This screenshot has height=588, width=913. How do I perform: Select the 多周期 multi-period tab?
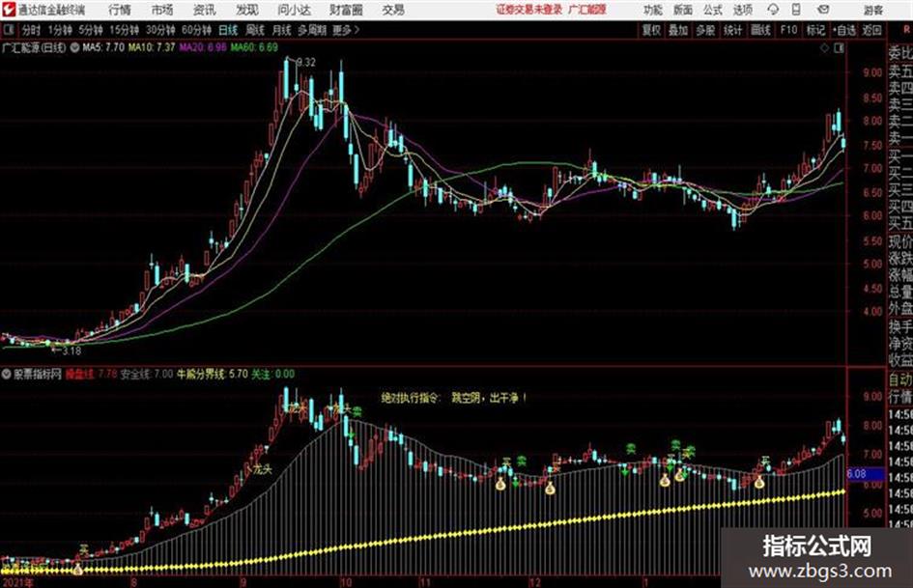[x=311, y=30]
